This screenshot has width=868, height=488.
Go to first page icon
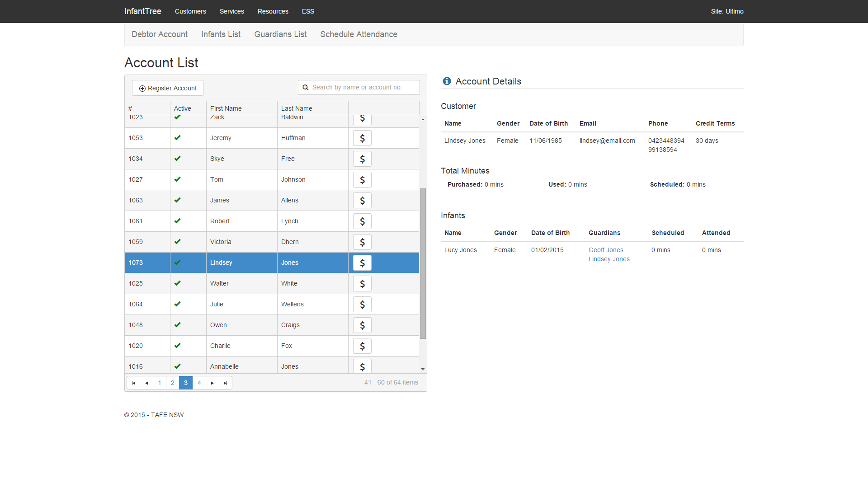[x=133, y=383]
